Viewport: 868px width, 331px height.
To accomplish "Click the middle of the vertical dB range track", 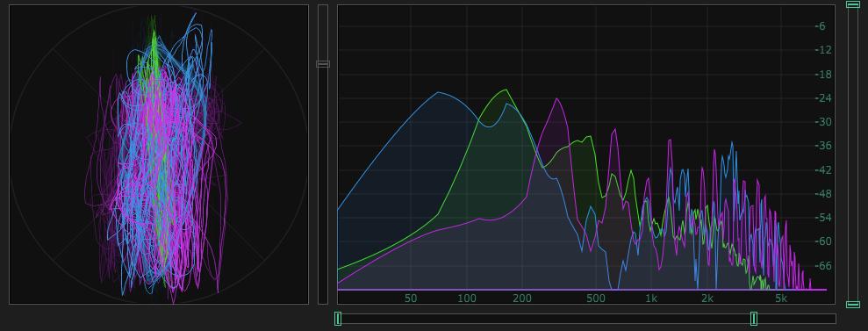I will [853, 155].
